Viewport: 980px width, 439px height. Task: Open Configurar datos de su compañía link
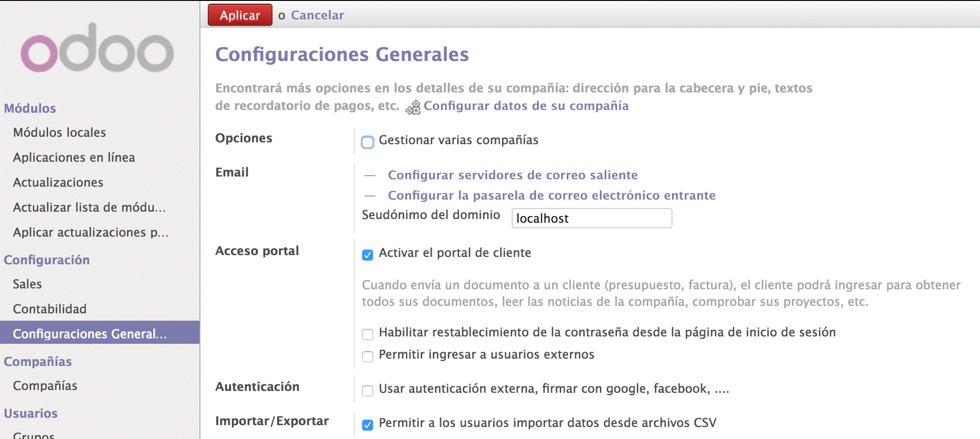click(526, 106)
